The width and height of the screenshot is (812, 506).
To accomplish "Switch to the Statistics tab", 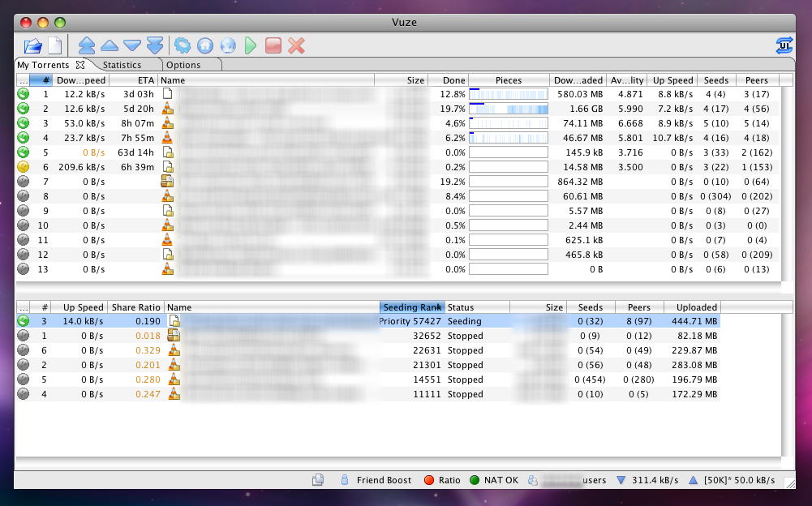I will coord(123,64).
